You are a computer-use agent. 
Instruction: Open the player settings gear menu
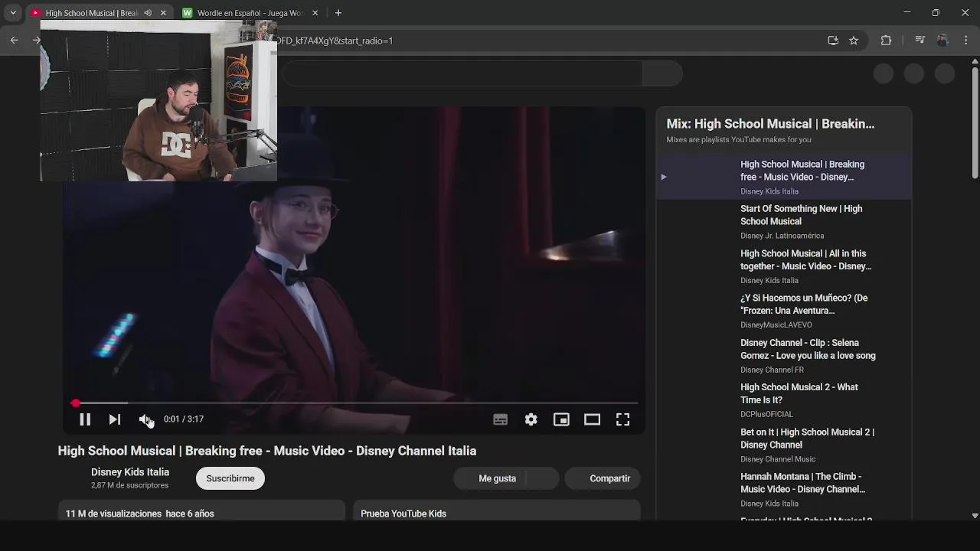[531, 419]
